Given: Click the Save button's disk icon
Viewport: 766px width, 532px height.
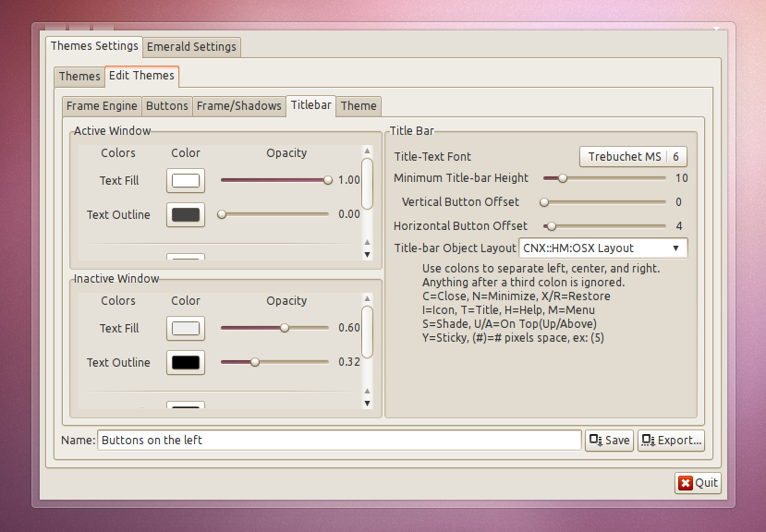Looking at the screenshot, I should [x=596, y=441].
